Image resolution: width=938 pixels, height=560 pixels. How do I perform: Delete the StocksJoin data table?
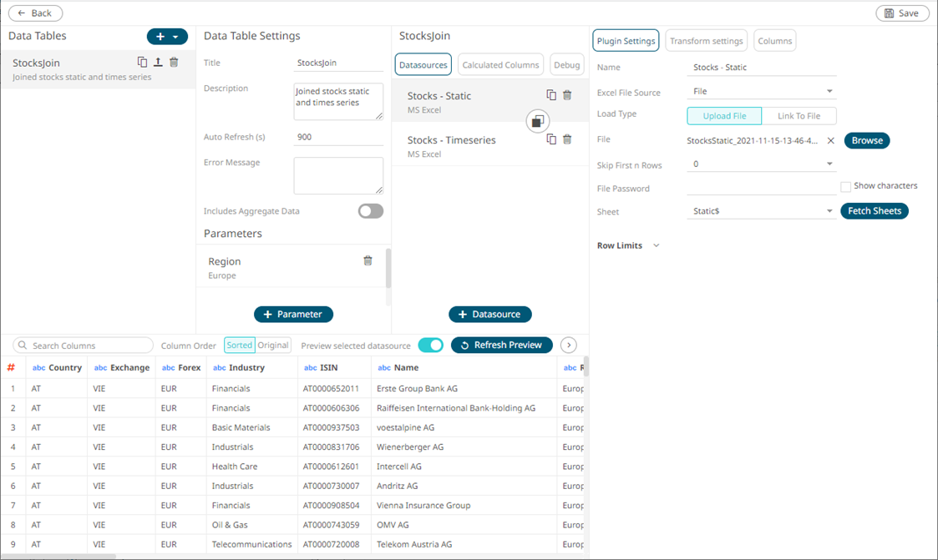(174, 63)
